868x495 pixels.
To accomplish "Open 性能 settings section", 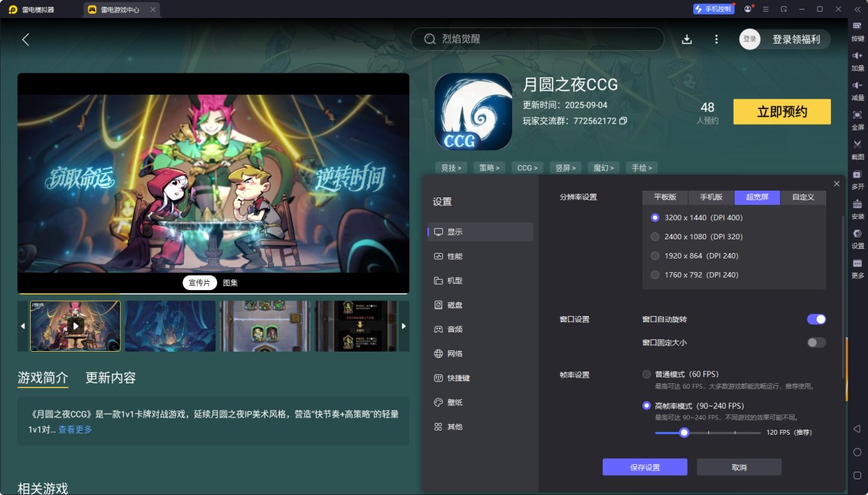I will click(x=480, y=256).
